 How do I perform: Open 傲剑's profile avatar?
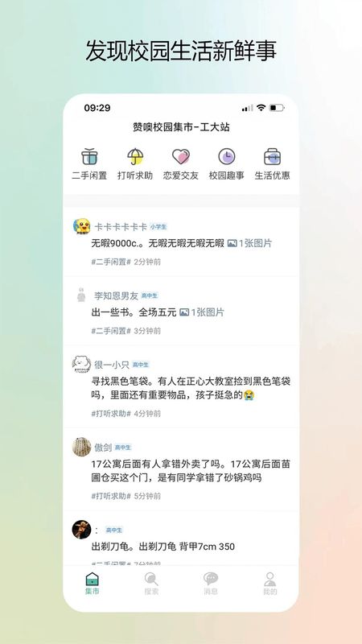coord(82,447)
